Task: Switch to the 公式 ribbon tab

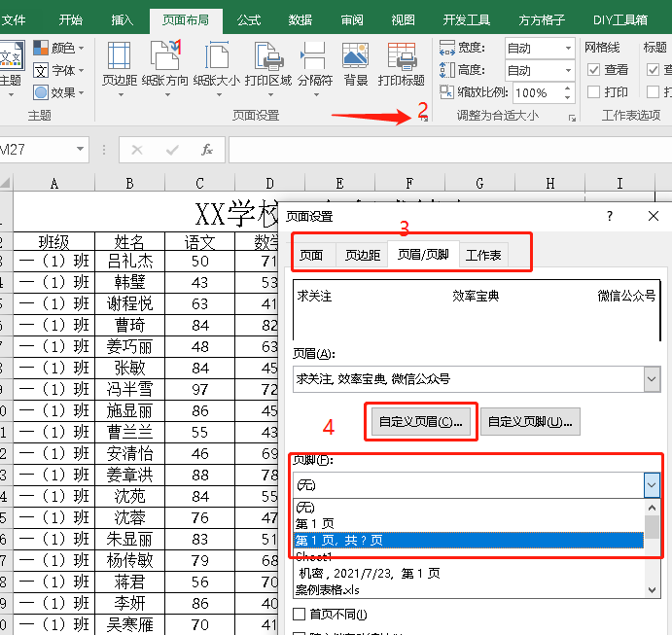Action: coord(249,19)
